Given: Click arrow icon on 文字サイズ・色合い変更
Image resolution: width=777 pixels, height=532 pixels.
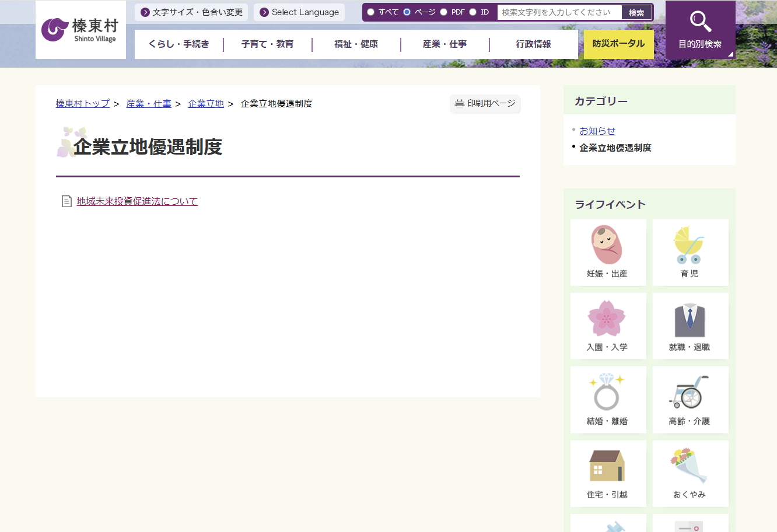Looking at the screenshot, I should click(145, 12).
